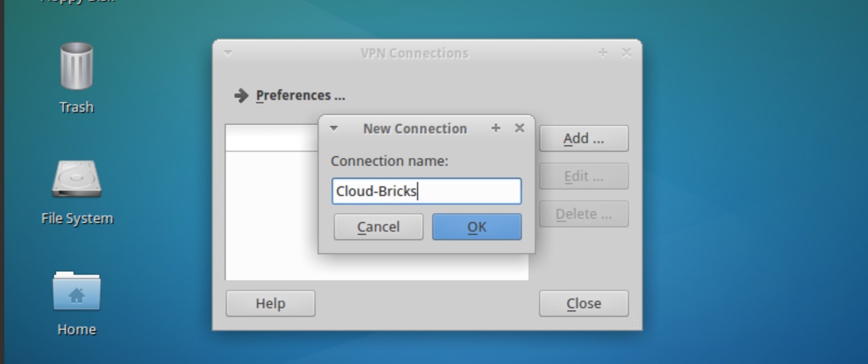This screenshot has height=364, width=868.
Task: Click the arrow icon beside Preferences
Action: pyautogui.click(x=242, y=96)
